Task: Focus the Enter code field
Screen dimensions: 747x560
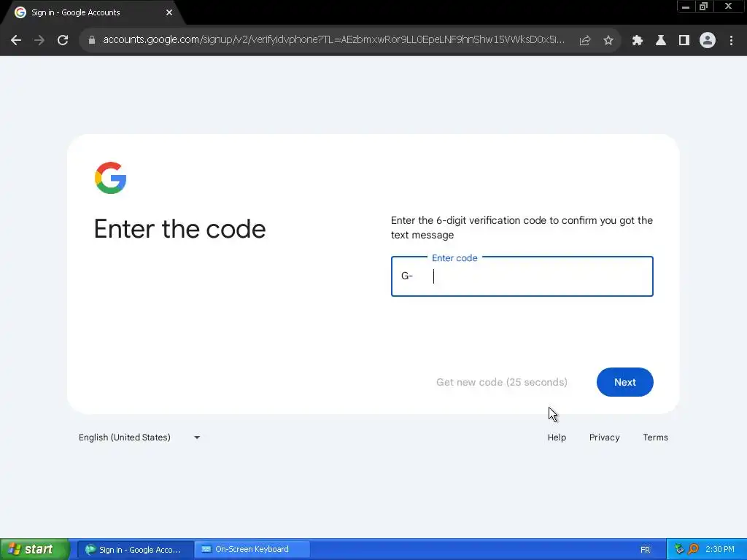Action: pyautogui.click(x=522, y=276)
